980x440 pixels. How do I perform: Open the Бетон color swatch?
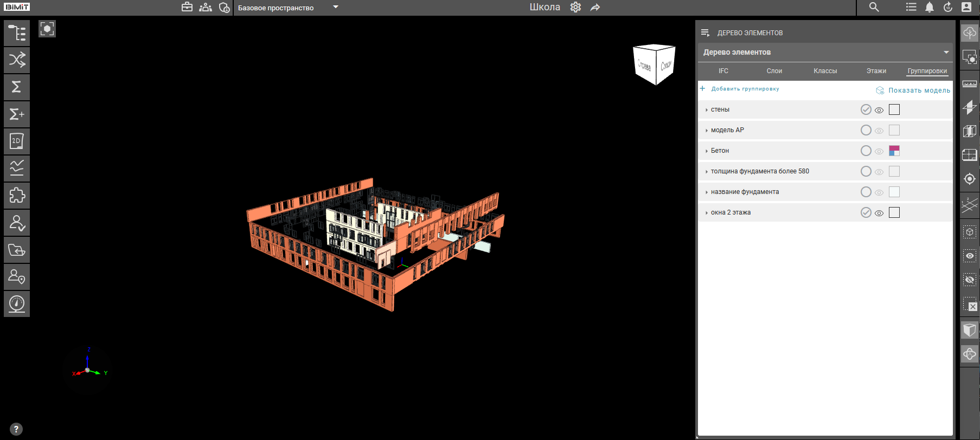pyautogui.click(x=894, y=151)
